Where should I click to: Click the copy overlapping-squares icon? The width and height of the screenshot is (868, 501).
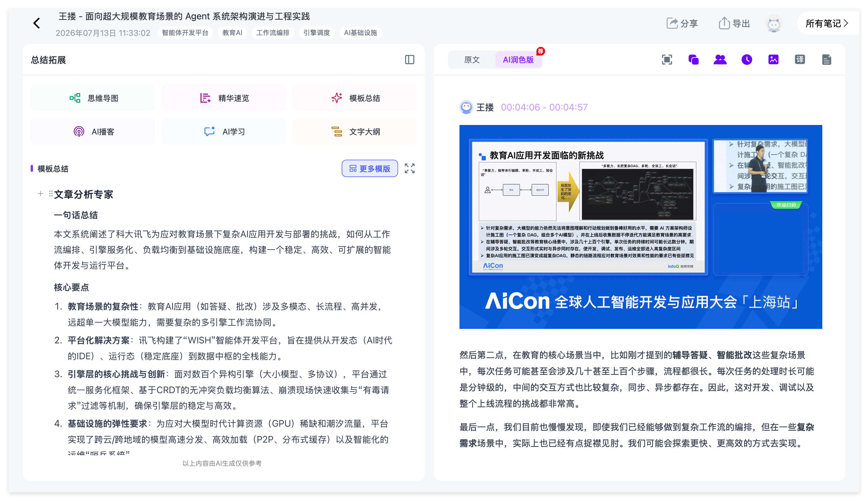click(693, 60)
